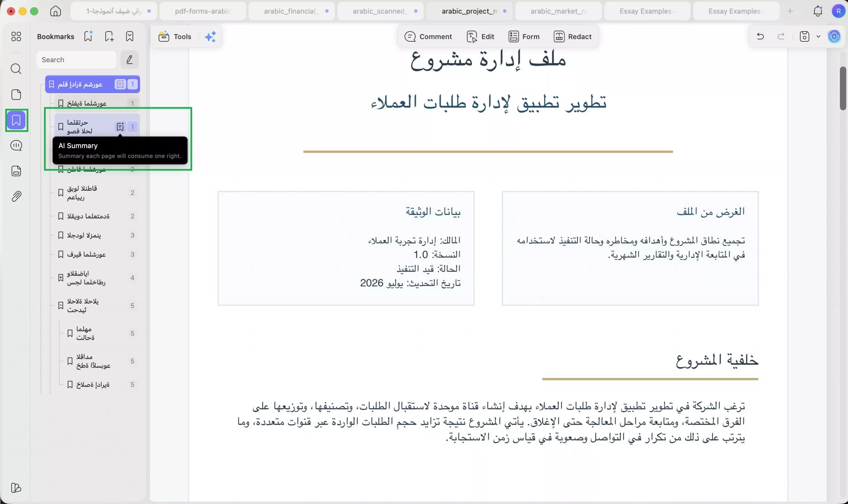
Task: Open the Tools menu button
Action: pos(175,36)
